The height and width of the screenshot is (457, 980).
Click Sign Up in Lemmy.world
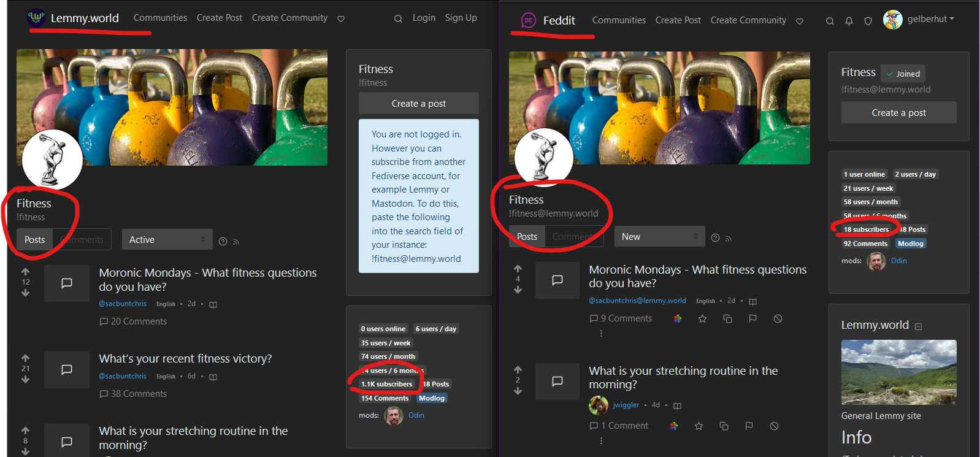[x=461, y=18]
